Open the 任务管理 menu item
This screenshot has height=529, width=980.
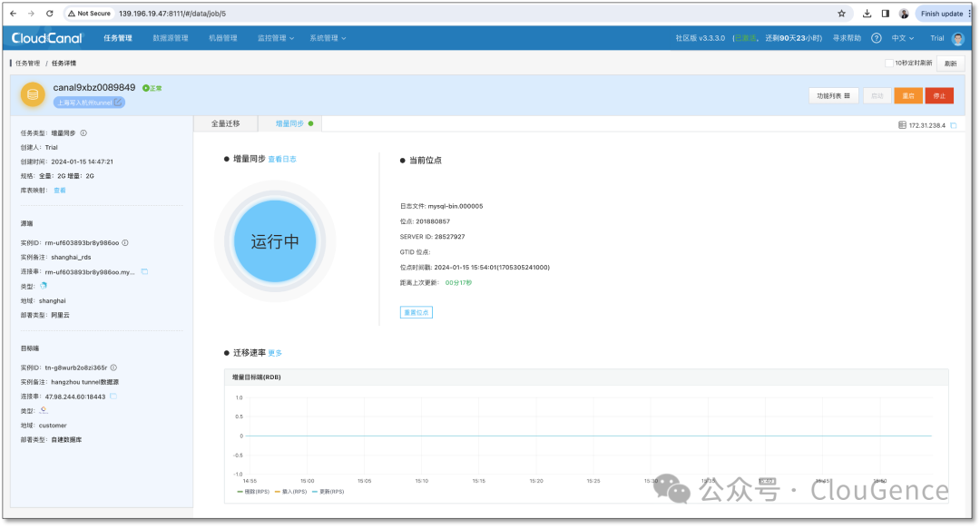[117, 38]
